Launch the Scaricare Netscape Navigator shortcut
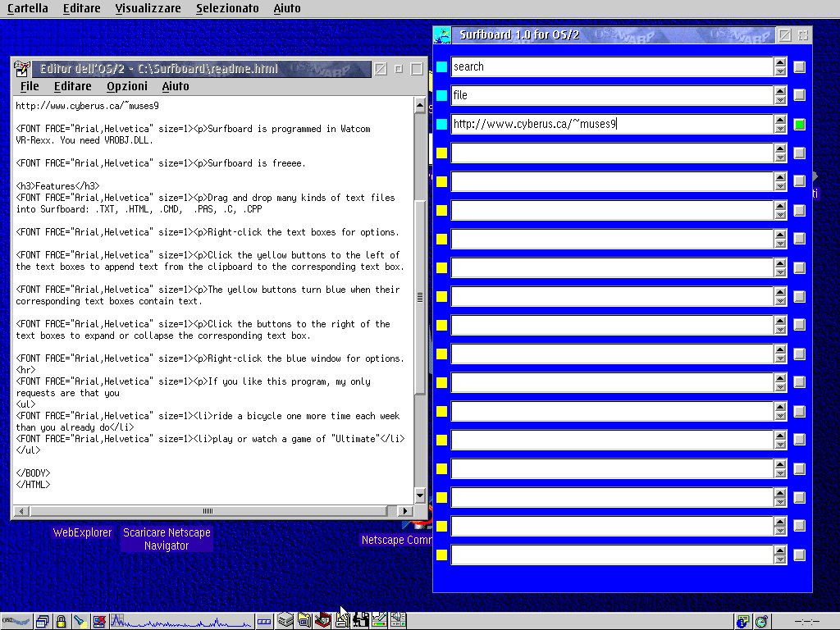This screenshot has width=840, height=630. click(167, 538)
